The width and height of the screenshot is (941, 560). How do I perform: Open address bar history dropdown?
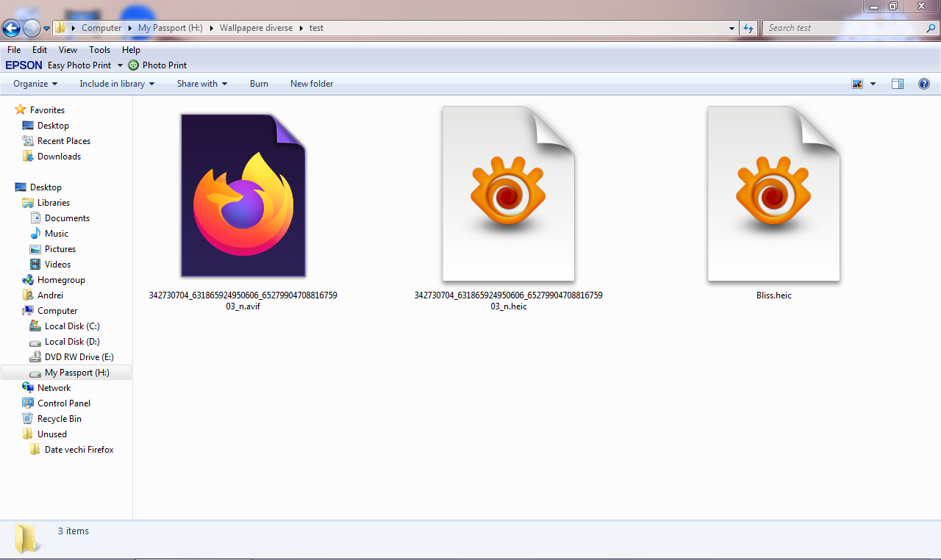click(x=731, y=28)
